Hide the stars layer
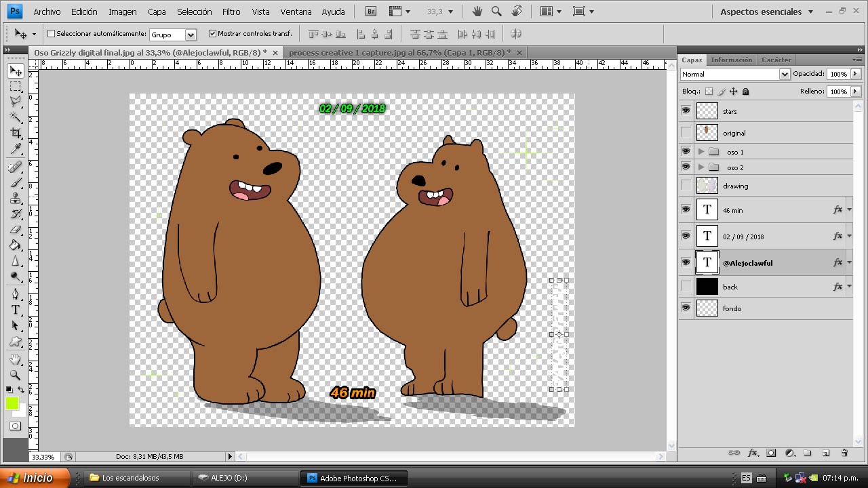The width and height of the screenshot is (868, 488). tap(686, 110)
